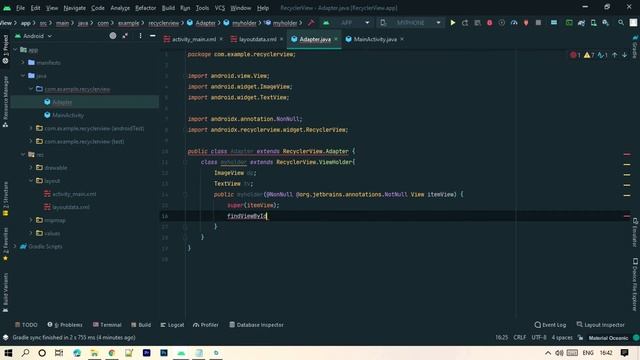Open the Database Inspector tool window

click(256, 325)
